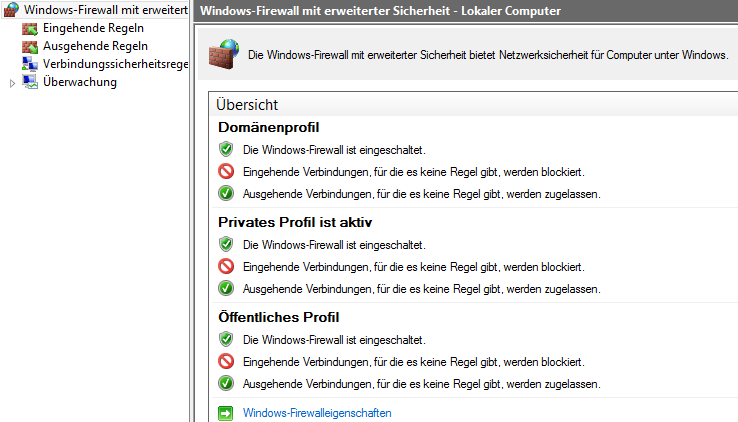The height and width of the screenshot is (422, 738).
Task: Click the Überwachung monitor icon
Action: coord(29,82)
